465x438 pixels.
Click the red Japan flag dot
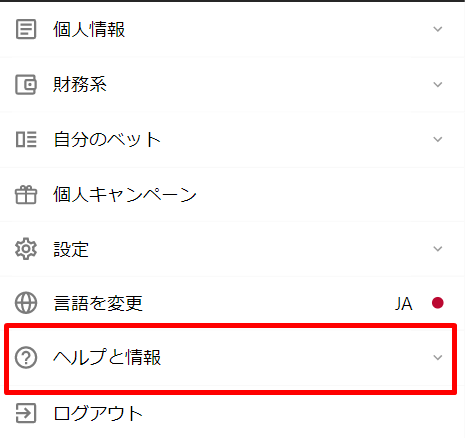(437, 303)
